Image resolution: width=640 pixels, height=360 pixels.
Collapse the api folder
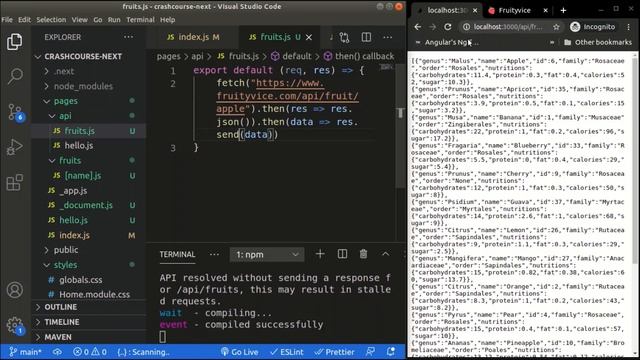(x=89, y=116)
